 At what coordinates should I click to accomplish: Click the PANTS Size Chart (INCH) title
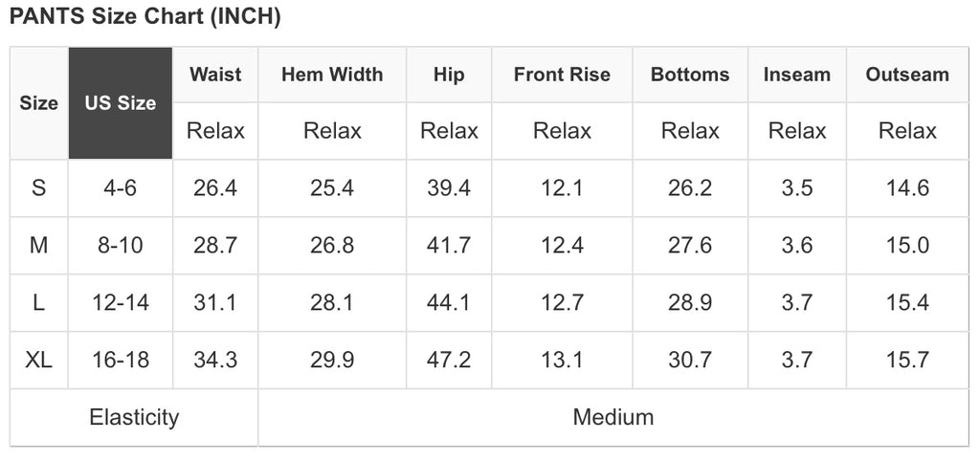(x=145, y=17)
